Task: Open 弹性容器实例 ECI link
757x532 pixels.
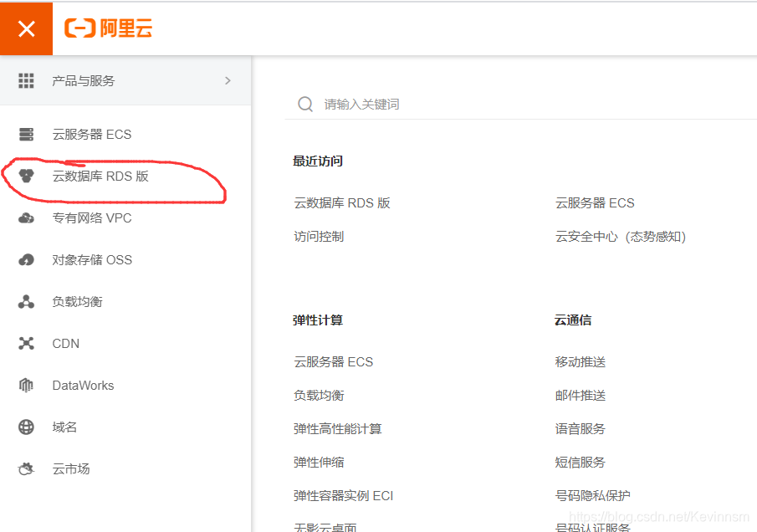Action: pos(344,496)
